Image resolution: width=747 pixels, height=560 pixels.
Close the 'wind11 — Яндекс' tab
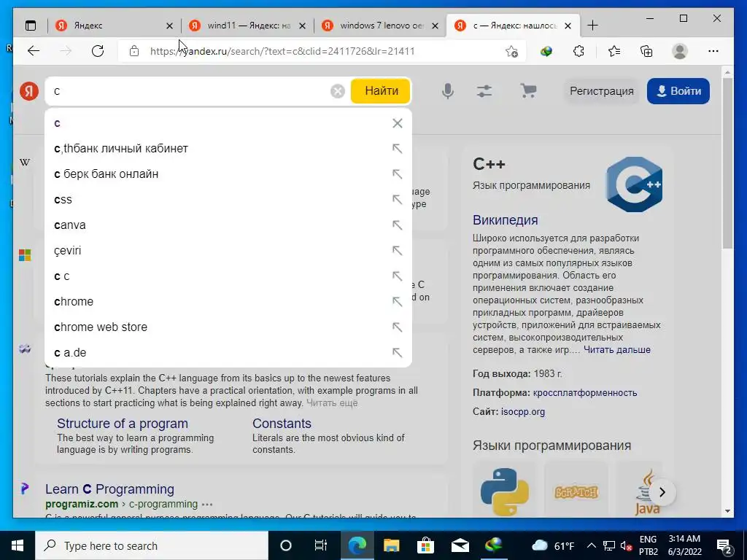(x=302, y=26)
